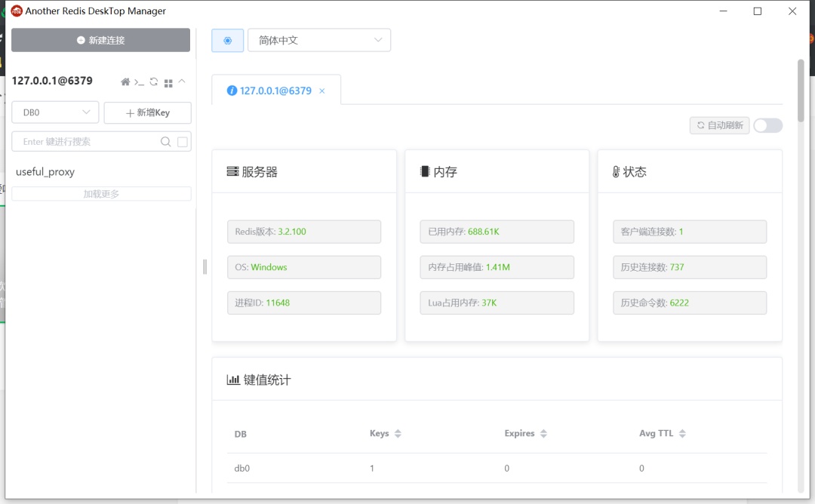Click the used memory 688.61K field
The width and height of the screenshot is (815, 504).
pos(497,232)
